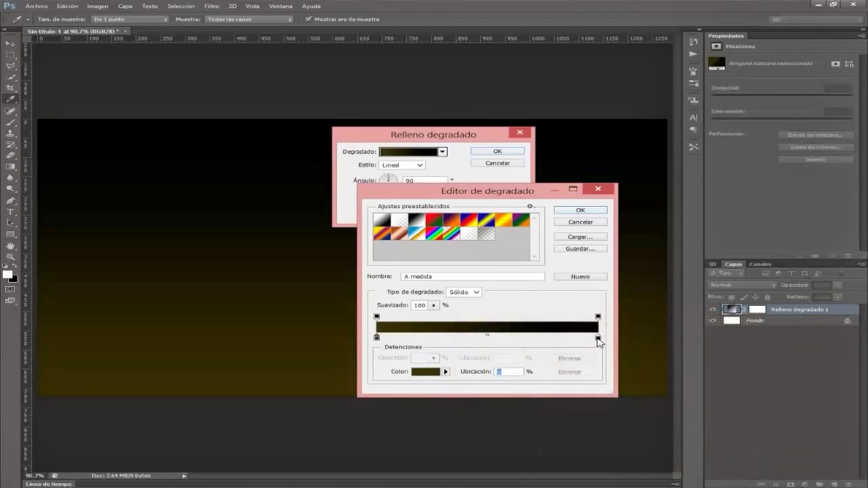Open the Character panel icon in the dock
Viewport: 868px width, 488px height.
693,118
